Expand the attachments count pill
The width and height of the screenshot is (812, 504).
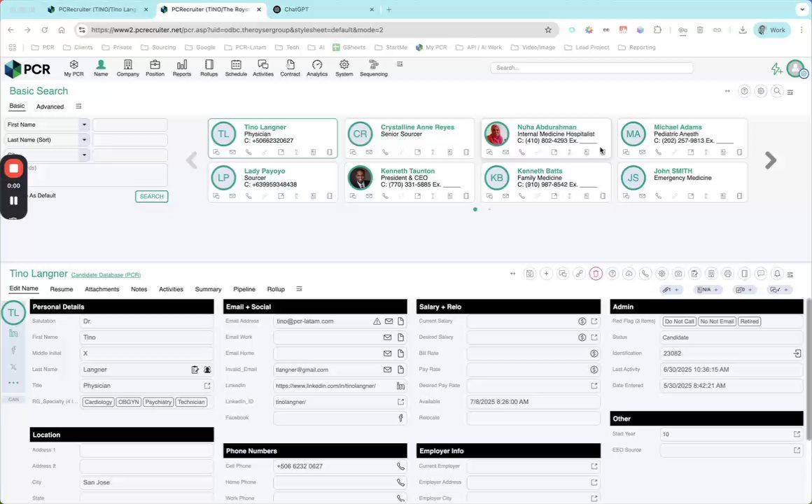pos(671,290)
